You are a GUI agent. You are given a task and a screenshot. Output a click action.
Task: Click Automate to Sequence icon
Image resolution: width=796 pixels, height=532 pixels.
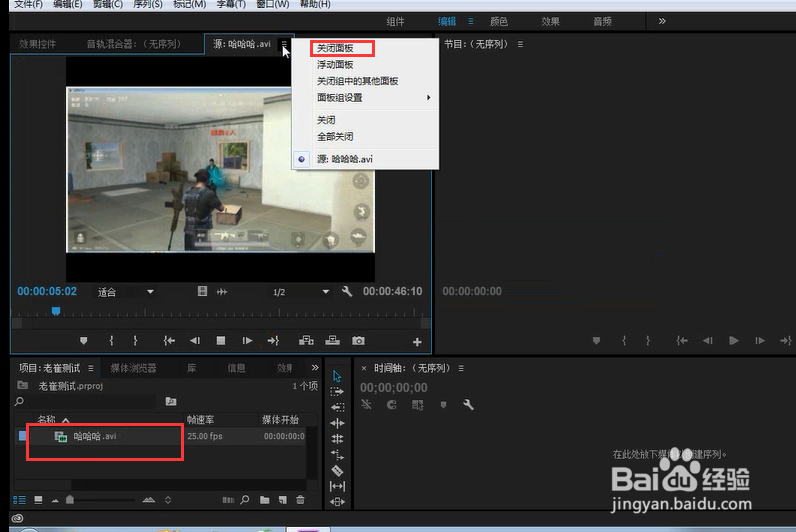point(228,500)
